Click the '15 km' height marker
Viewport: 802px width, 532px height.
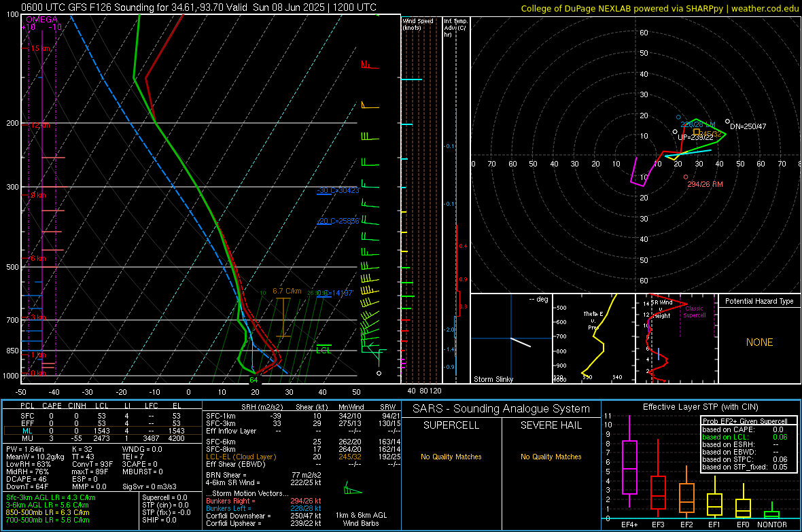[40, 48]
